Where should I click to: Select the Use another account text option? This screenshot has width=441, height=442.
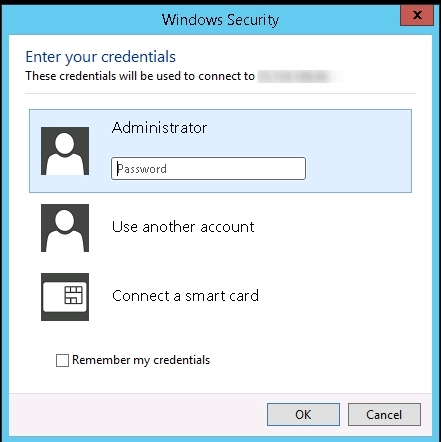point(183,227)
